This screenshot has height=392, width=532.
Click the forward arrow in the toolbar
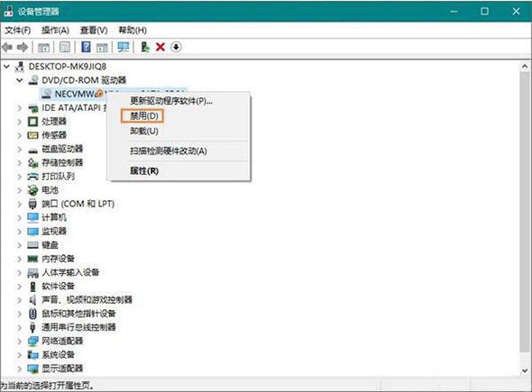pyautogui.click(x=22, y=47)
